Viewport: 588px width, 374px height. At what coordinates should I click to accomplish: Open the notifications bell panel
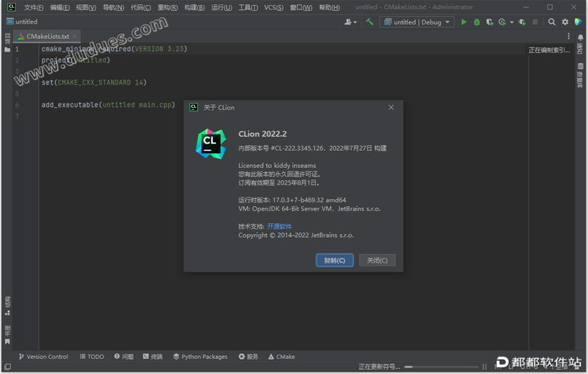pos(580,45)
